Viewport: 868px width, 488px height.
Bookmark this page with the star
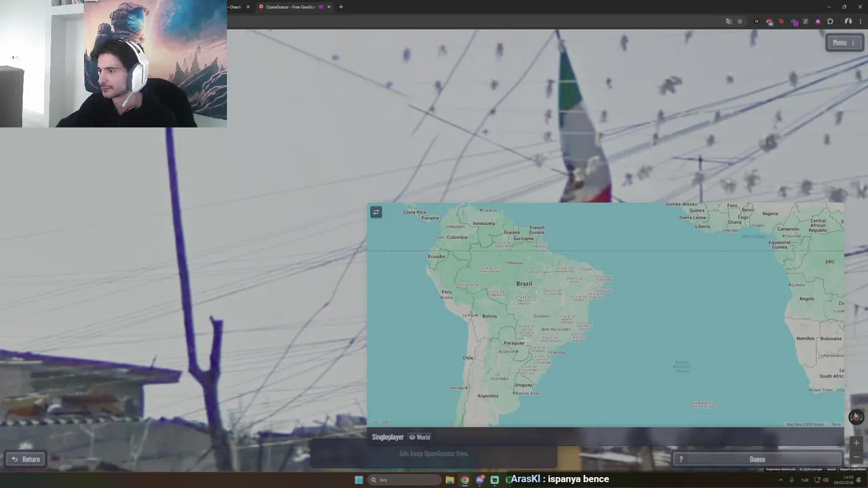coord(740,21)
